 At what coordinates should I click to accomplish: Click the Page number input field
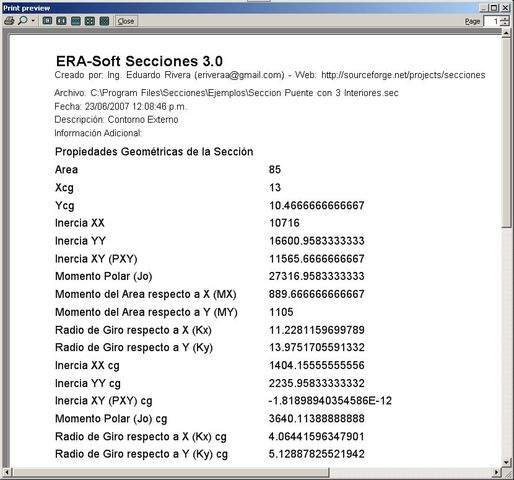click(493, 21)
